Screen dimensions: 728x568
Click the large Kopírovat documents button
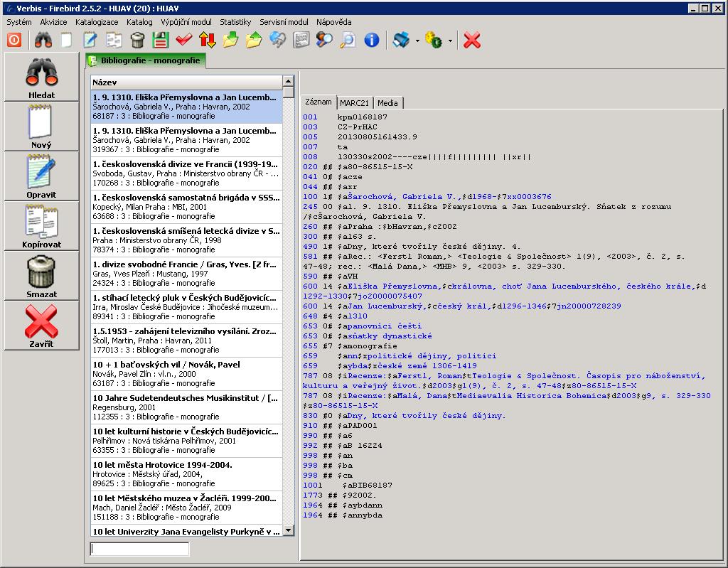[41, 226]
